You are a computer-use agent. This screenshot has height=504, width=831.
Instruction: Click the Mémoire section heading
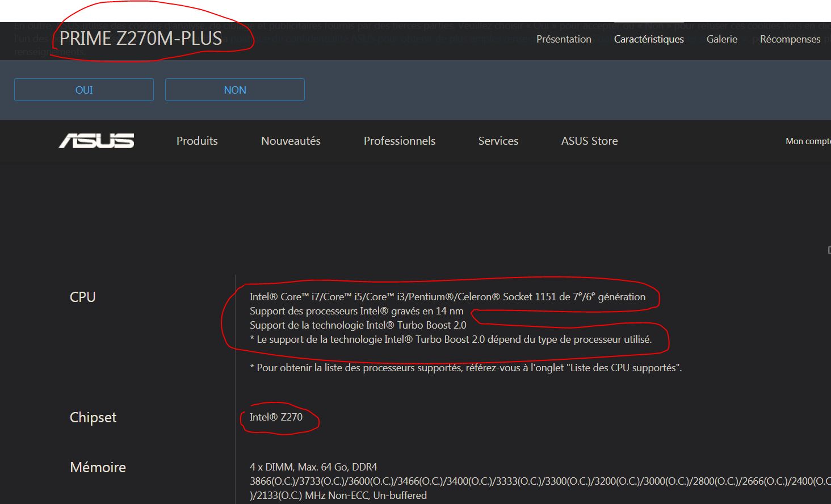pyautogui.click(x=98, y=467)
